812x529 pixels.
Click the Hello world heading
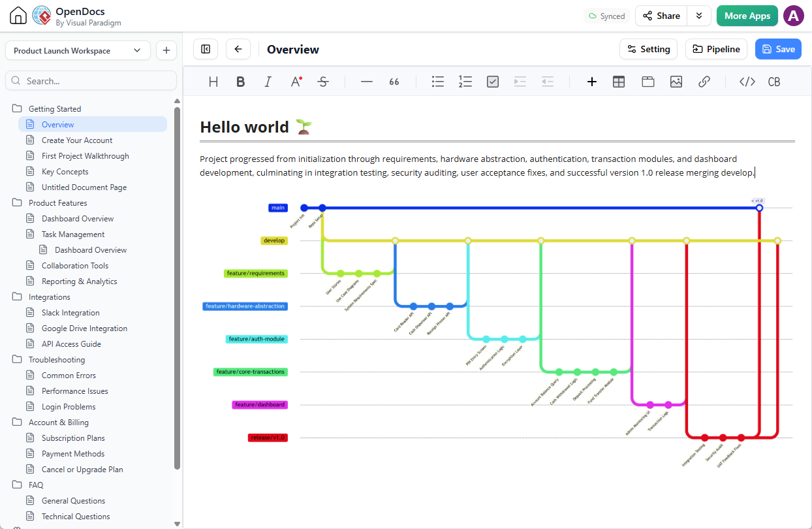click(244, 127)
